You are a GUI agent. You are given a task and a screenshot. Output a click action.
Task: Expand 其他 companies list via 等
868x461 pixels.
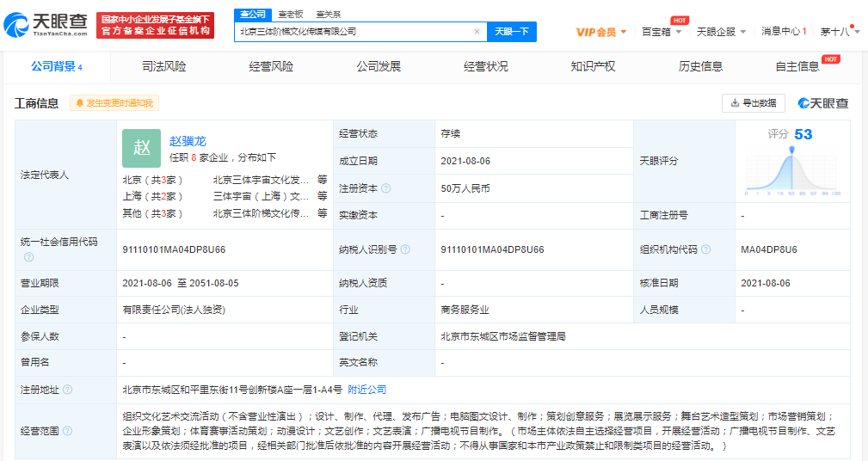click(x=323, y=213)
